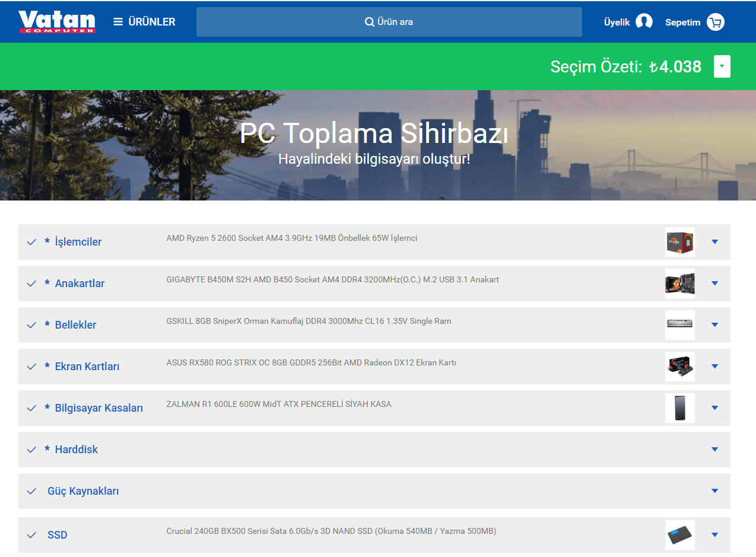The image size is (756, 557).
Task: Click the Crucial 240GB BX500 description
Action: 331,531
